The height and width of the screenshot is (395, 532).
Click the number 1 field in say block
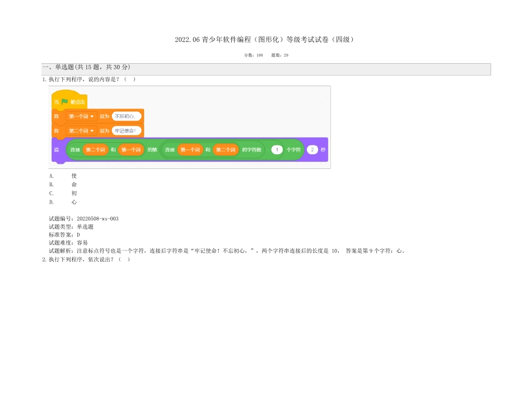(x=277, y=149)
